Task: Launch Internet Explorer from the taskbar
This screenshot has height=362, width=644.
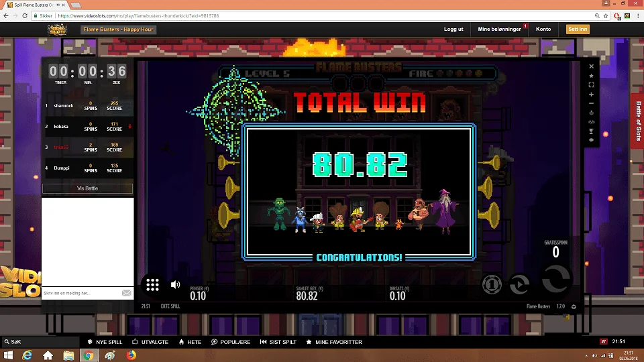Action: pos(27,355)
